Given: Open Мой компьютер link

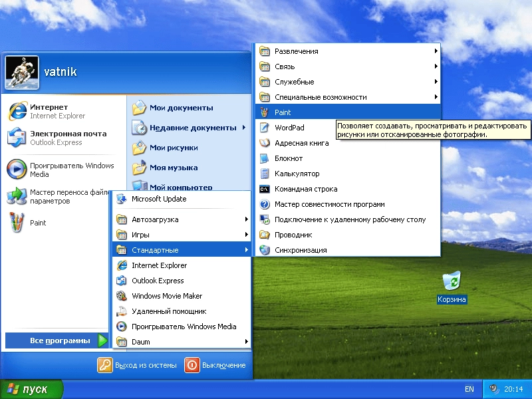Looking at the screenshot, I should click(172, 186).
